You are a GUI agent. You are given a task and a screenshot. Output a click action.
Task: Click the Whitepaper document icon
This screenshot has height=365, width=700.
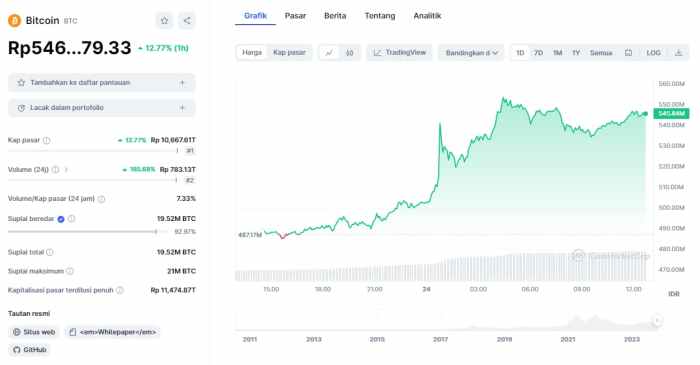tap(72, 332)
